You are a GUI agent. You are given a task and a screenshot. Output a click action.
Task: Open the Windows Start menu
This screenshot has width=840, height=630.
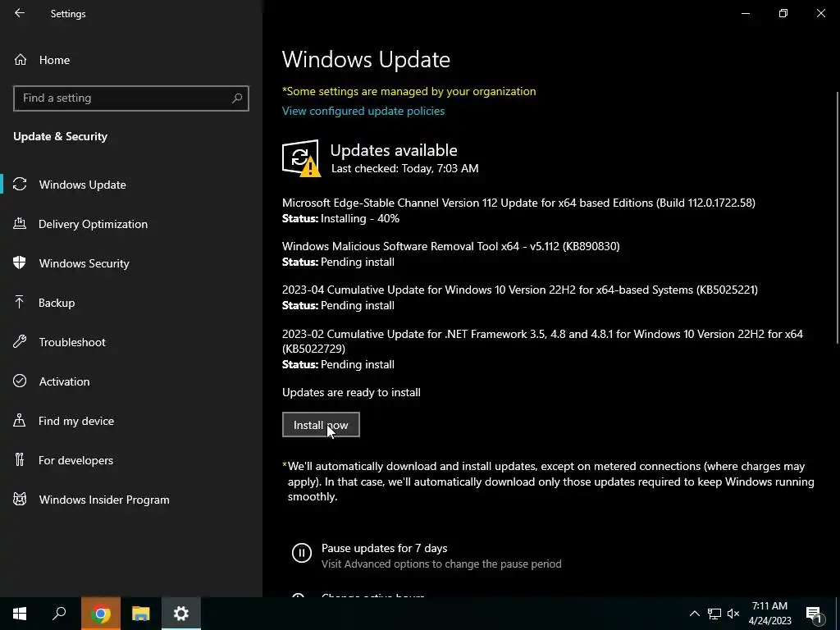(x=20, y=614)
